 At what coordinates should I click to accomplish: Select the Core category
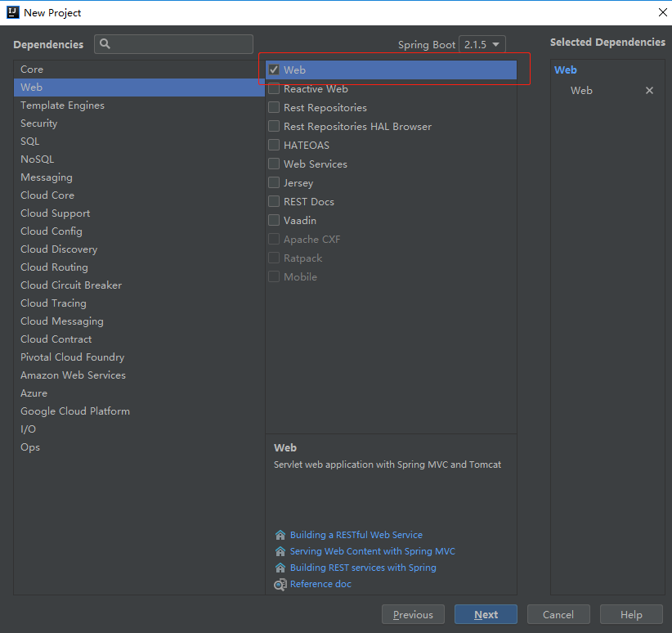coord(139,69)
